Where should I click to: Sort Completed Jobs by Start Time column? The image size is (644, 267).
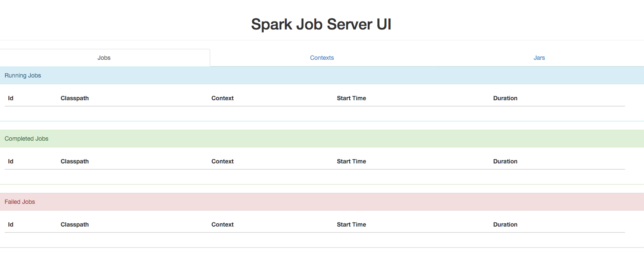pyautogui.click(x=351, y=161)
